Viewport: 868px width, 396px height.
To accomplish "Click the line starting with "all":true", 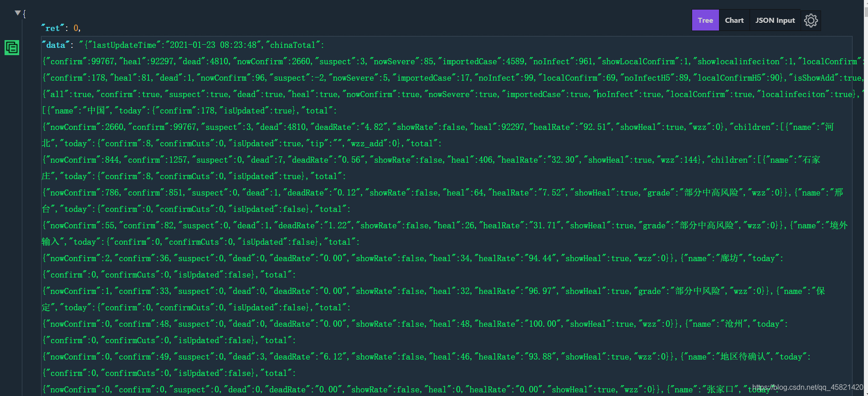I will (x=452, y=94).
